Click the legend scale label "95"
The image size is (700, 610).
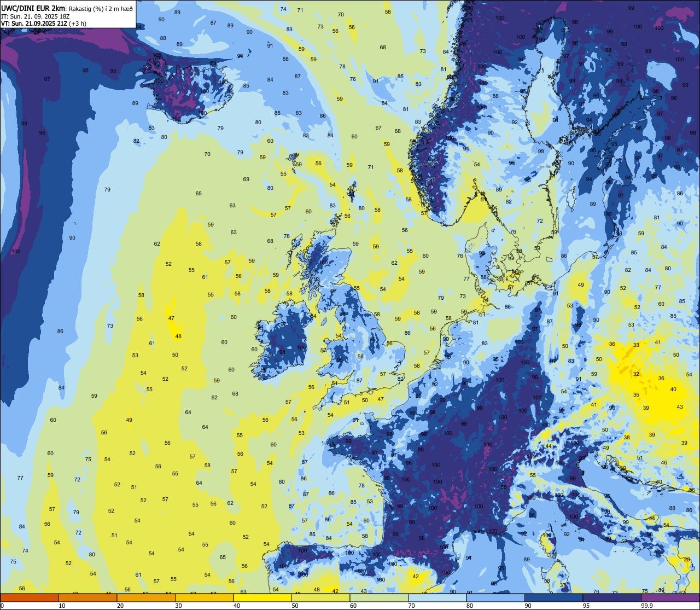tap(586, 606)
